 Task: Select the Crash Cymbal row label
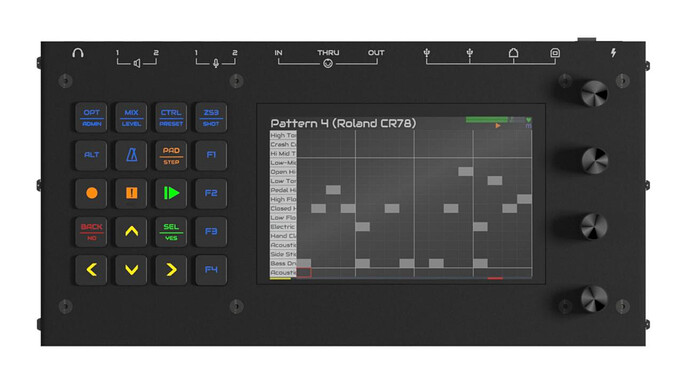283,145
